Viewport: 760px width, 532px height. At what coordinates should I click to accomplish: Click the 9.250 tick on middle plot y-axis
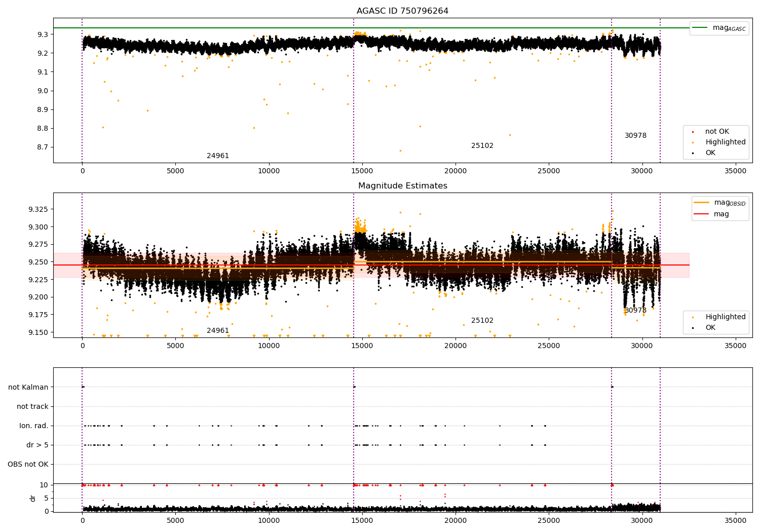pyautogui.click(x=39, y=262)
